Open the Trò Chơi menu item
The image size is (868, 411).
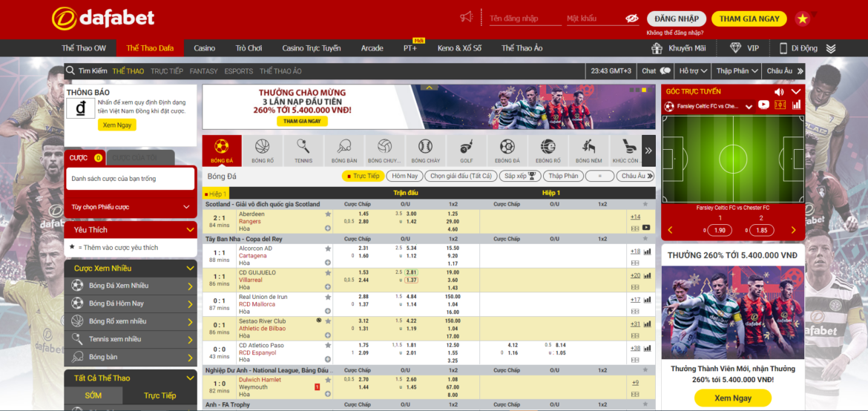point(249,48)
